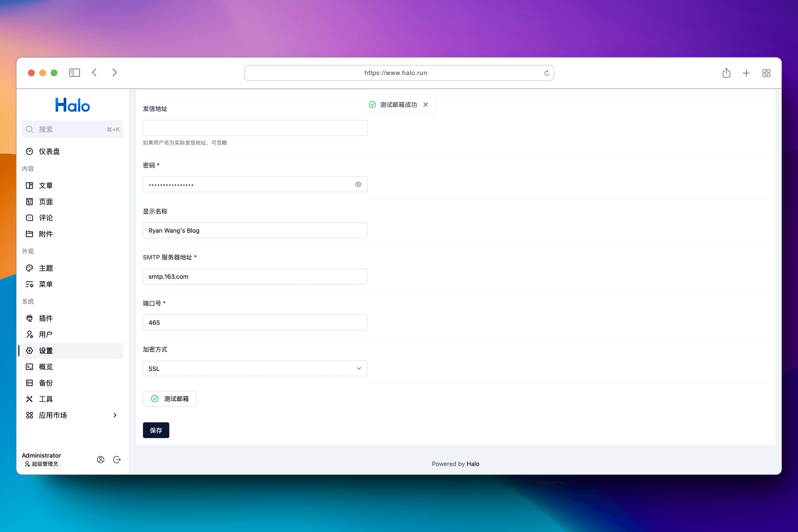The height and width of the screenshot is (532, 798).
Task: Click the app market (应用市场) grid icon
Action: point(30,415)
